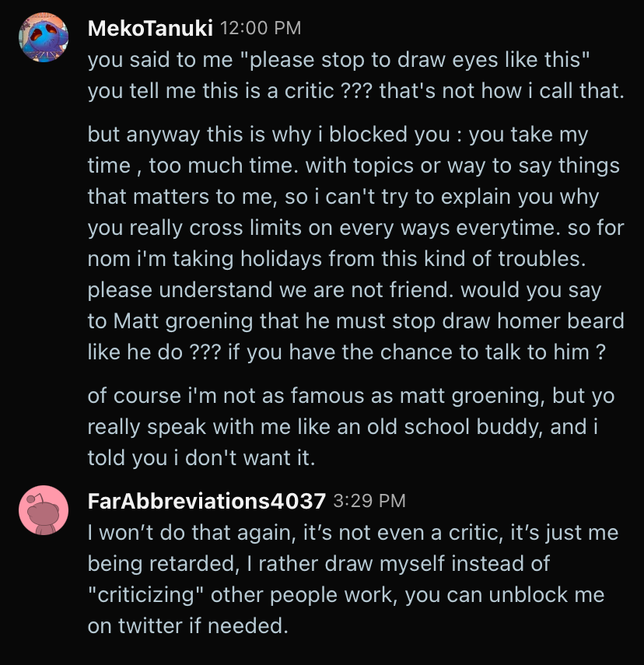Click the line starting "of course i'm not as famous"
The width and height of the screenshot is (644, 665).
point(351,395)
